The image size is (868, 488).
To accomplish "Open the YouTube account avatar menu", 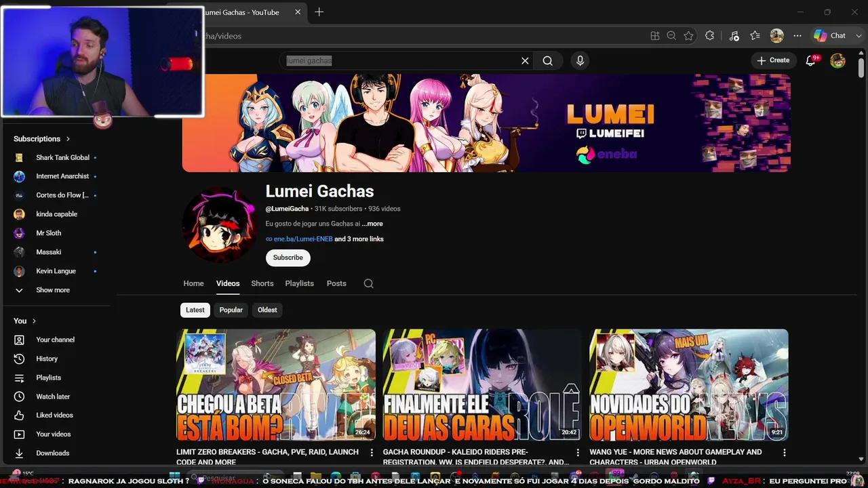I will tap(838, 60).
